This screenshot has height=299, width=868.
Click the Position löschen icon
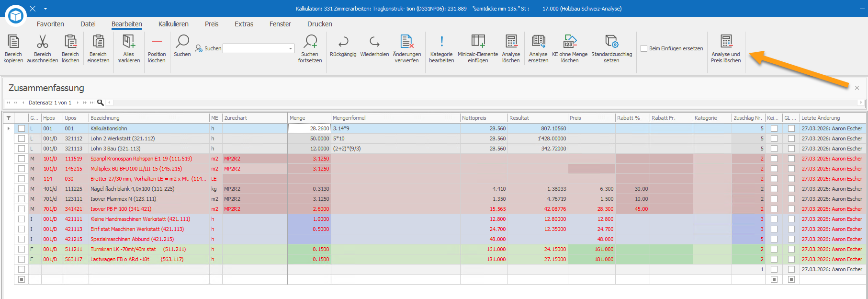[x=157, y=42]
